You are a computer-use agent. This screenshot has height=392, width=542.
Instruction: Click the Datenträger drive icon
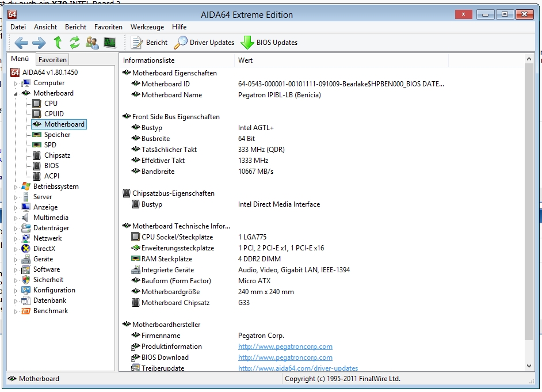pos(26,228)
